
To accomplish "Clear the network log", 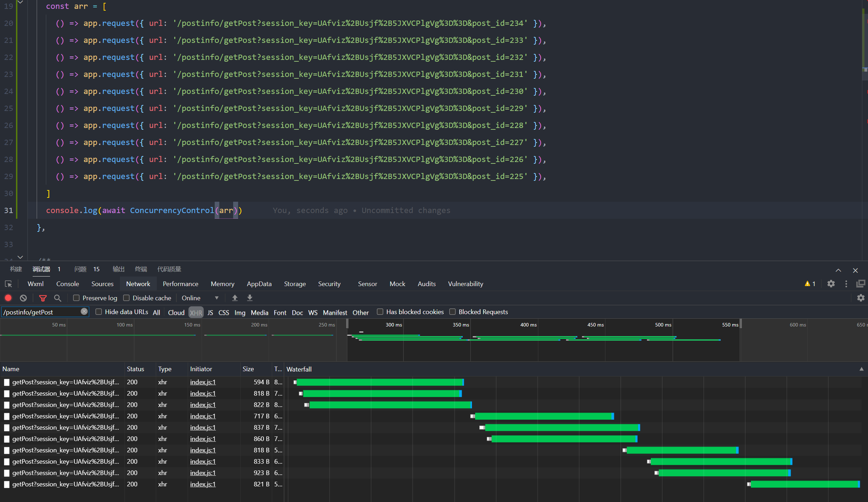I will (23, 298).
